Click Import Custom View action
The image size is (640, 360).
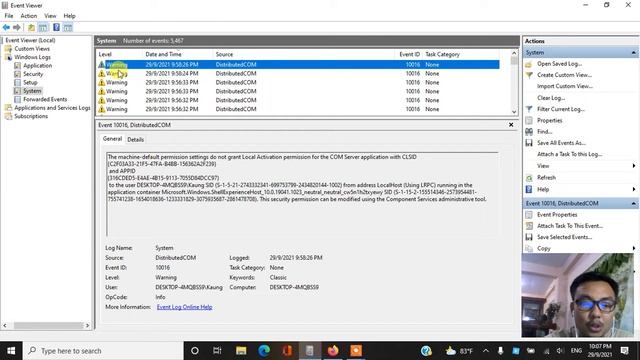tap(564, 86)
